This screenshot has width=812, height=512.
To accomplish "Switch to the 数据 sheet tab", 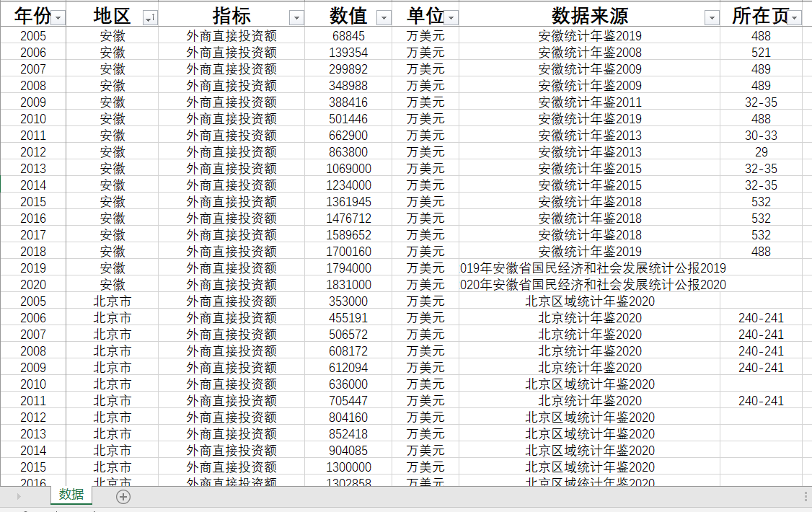I will 71,495.
